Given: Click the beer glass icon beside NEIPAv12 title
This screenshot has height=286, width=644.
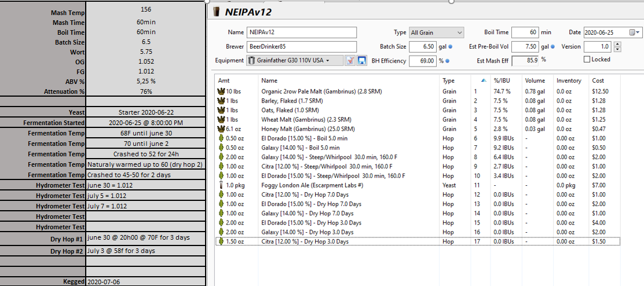Looking at the screenshot, I should tap(217, 12).
